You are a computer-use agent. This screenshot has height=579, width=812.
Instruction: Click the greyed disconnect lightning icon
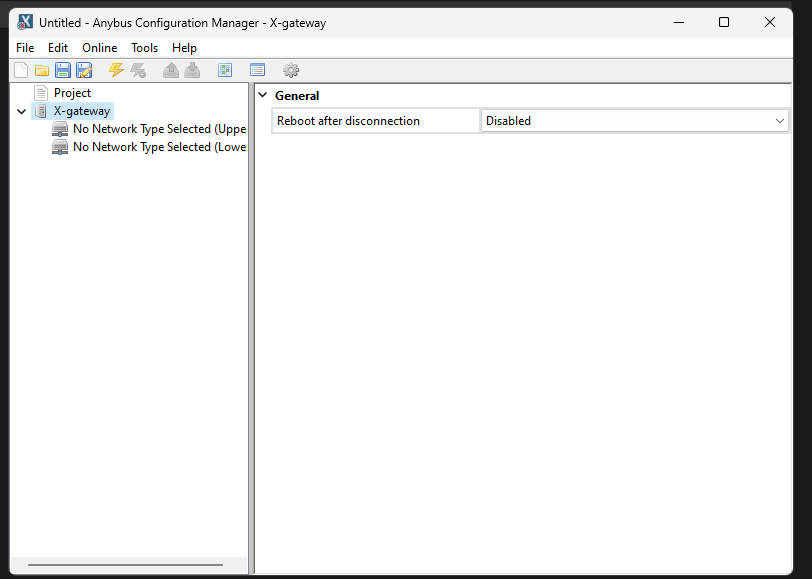[138, 70]
